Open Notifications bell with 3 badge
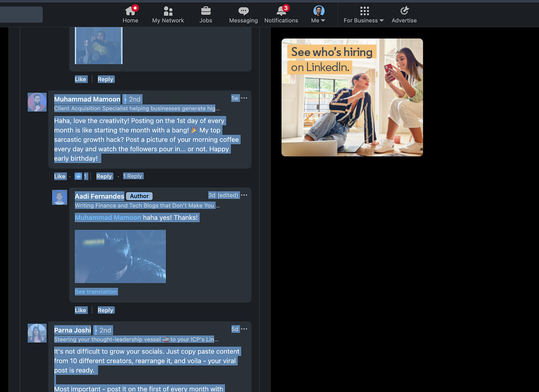 pyautogui.click(x=281, y=14)
